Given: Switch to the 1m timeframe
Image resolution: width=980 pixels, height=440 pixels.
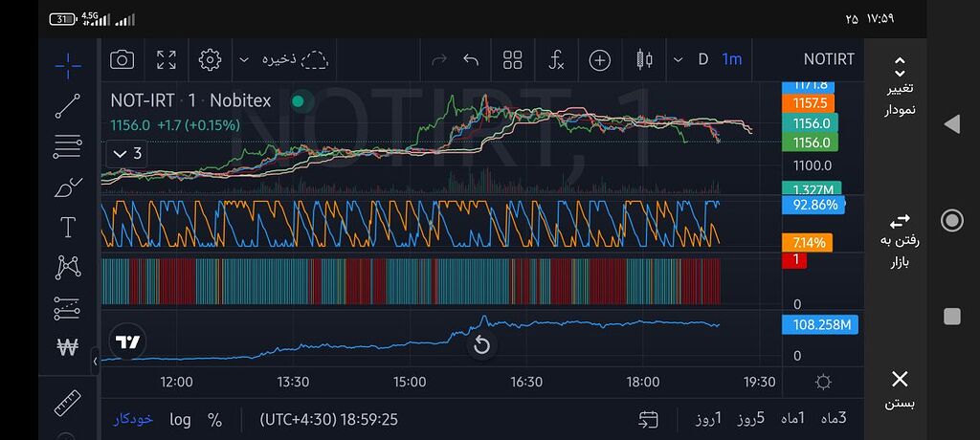Looking at the screenshot, I should click(731, 59).
